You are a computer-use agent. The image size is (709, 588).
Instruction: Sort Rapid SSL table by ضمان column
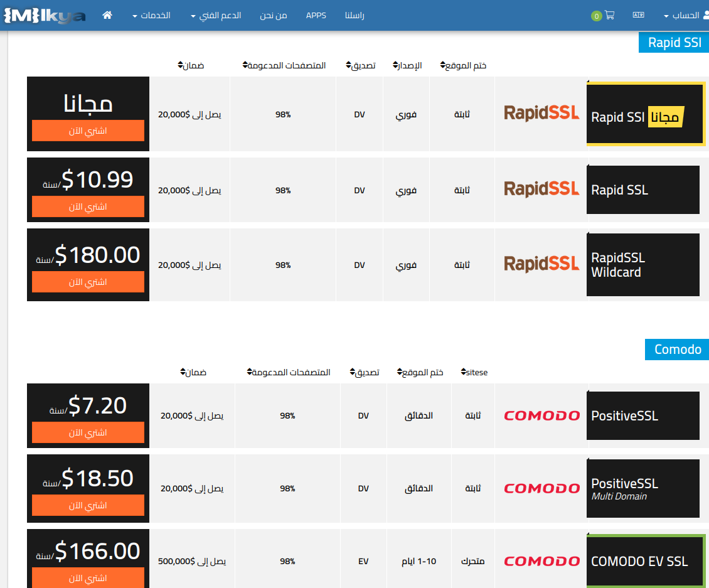coord(191,65)
